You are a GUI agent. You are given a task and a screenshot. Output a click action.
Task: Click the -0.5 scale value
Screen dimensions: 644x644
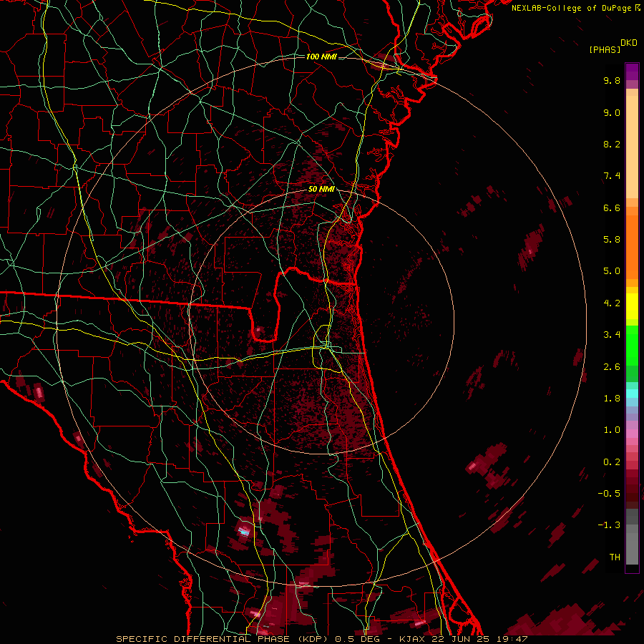tap(609, 494)
